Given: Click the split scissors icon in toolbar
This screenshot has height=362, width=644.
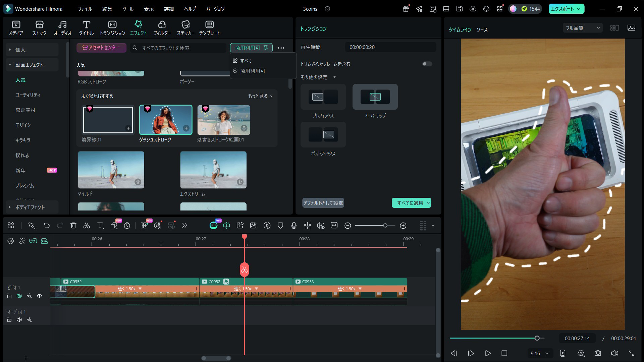Looking at the screenshot, I should (87, 226).
